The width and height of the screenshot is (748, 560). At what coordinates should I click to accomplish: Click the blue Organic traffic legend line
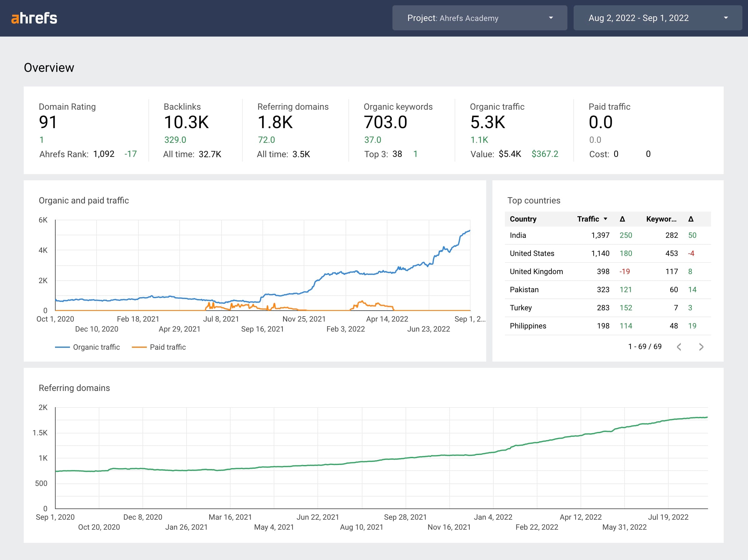[x=62, y=347]
